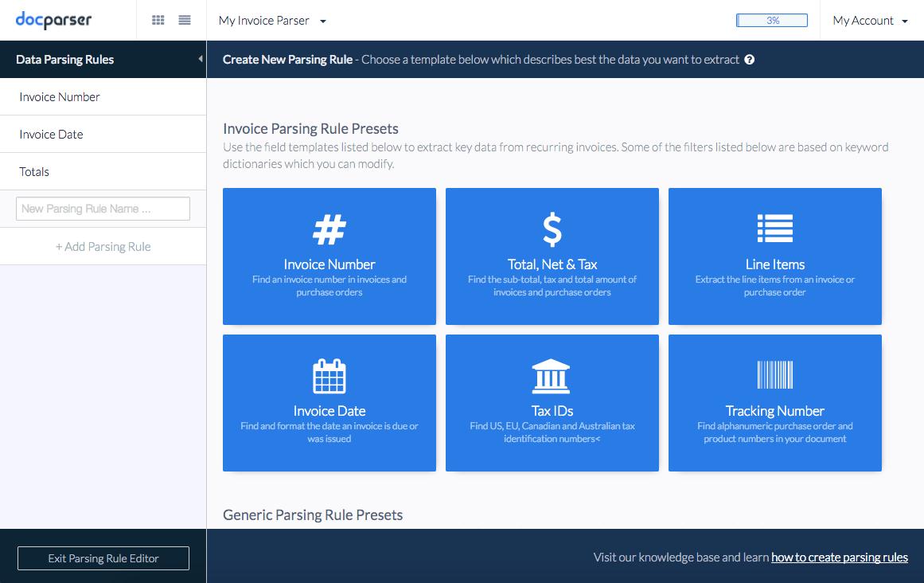Select the Totals rule in sidebar
The width and height of the screenshot is (924, 583).
tap(34, 172)
